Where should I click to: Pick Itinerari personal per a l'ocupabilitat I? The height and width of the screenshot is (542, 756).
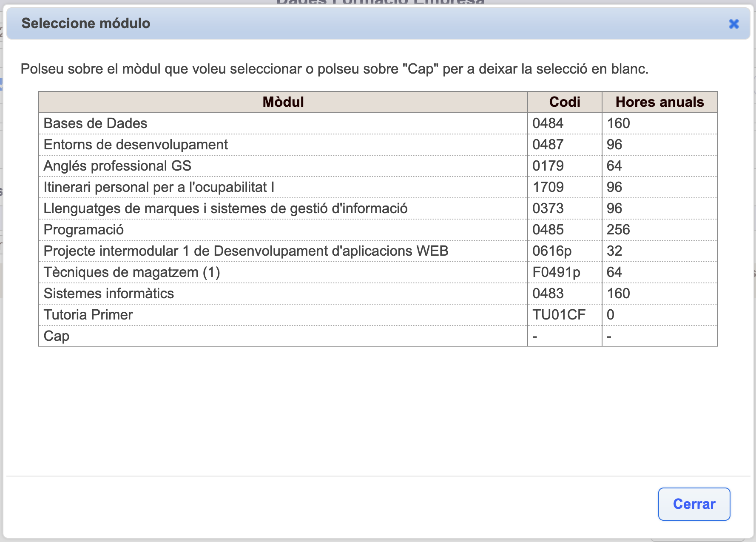pyautogui.click(x=159, y=187)
